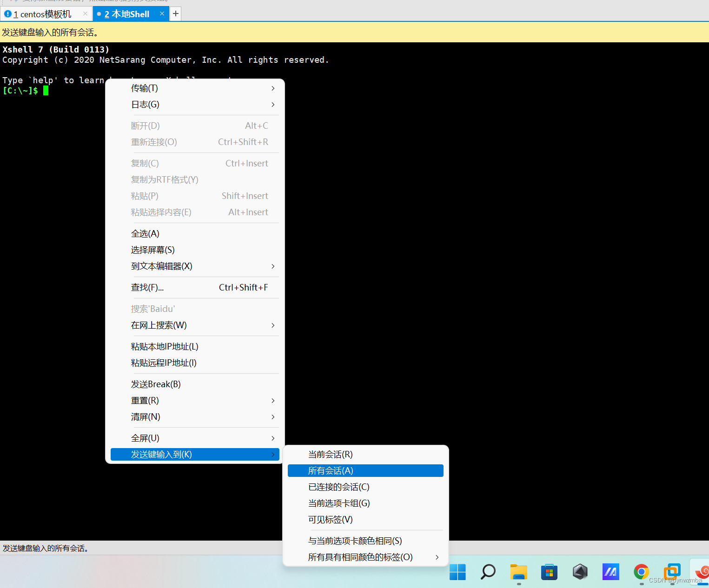Close the 本地Shell tab
Screen dimensions: 709x588
pos(162,13)
